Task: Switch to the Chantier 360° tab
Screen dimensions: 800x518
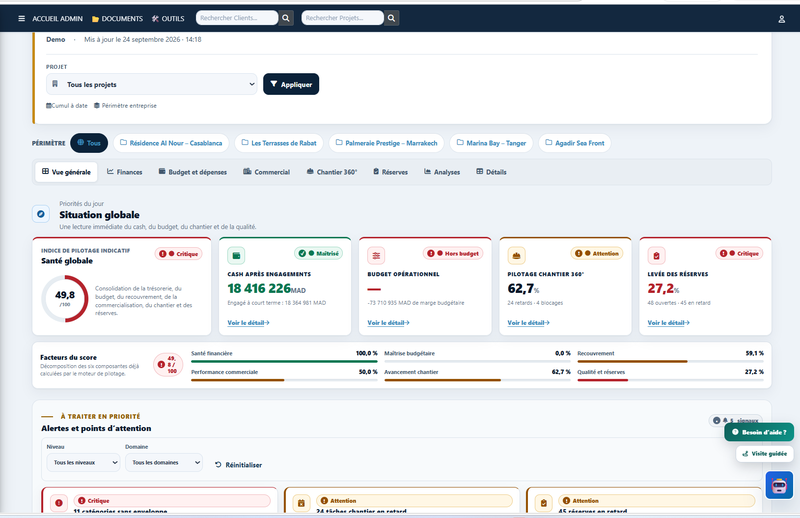Action: [332, 172]
